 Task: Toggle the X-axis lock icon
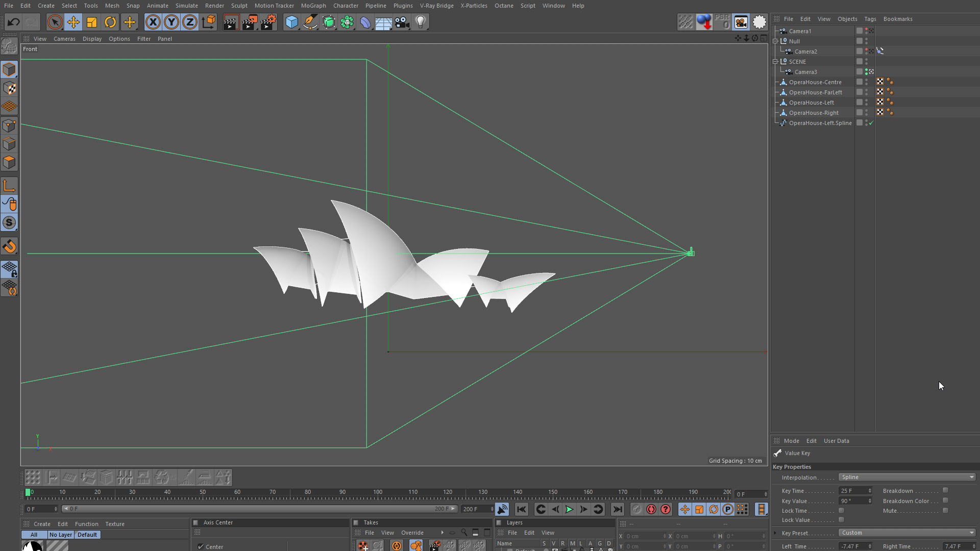click(x=153, y=22)
